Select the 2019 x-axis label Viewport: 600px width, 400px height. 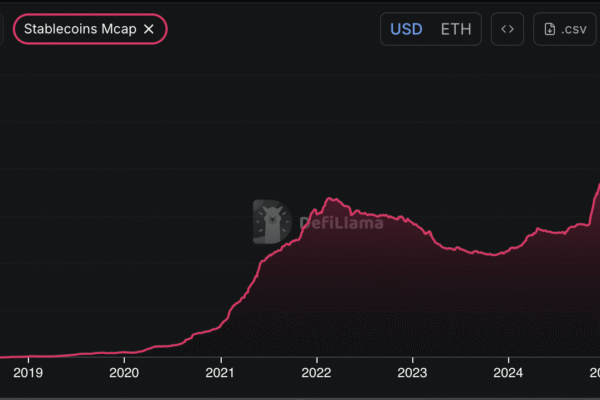click(x=28, y=372)
